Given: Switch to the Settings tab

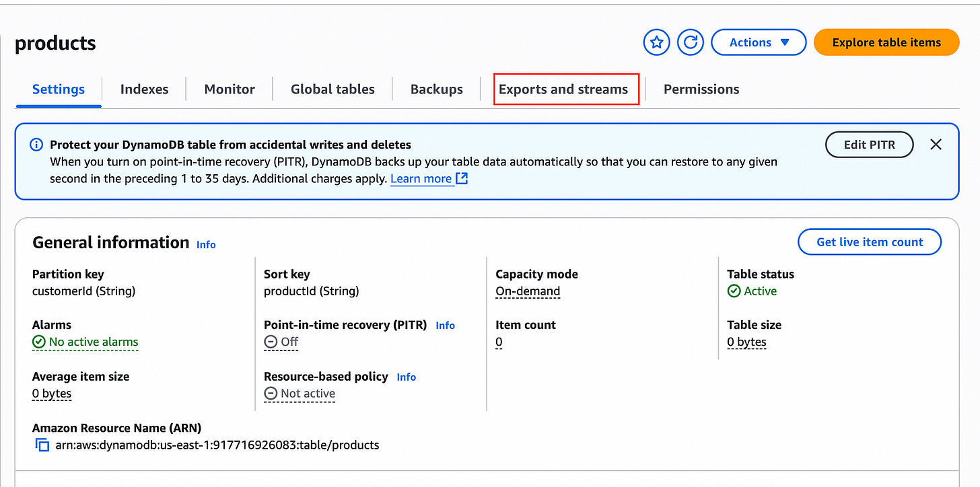Looking at the screenshot, I should [59, 89].
